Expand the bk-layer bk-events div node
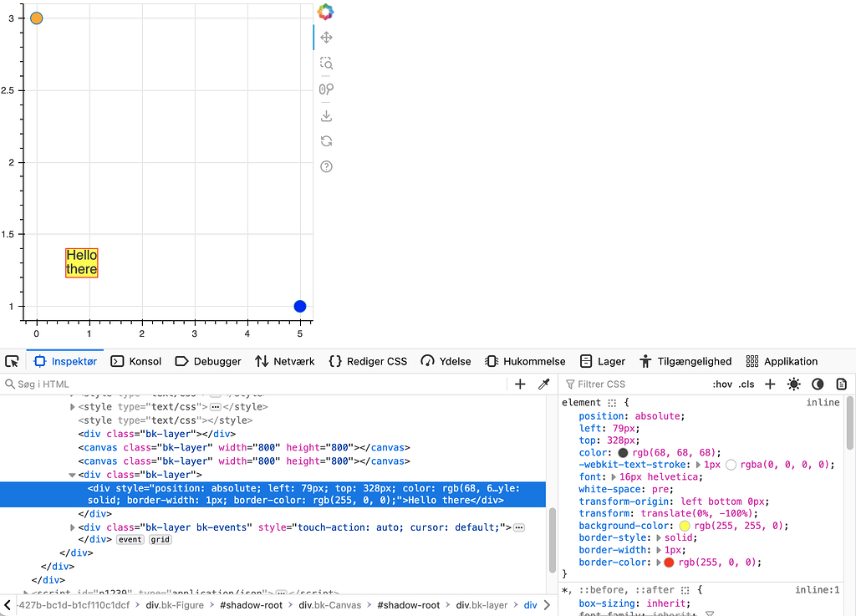 [72, 527]
